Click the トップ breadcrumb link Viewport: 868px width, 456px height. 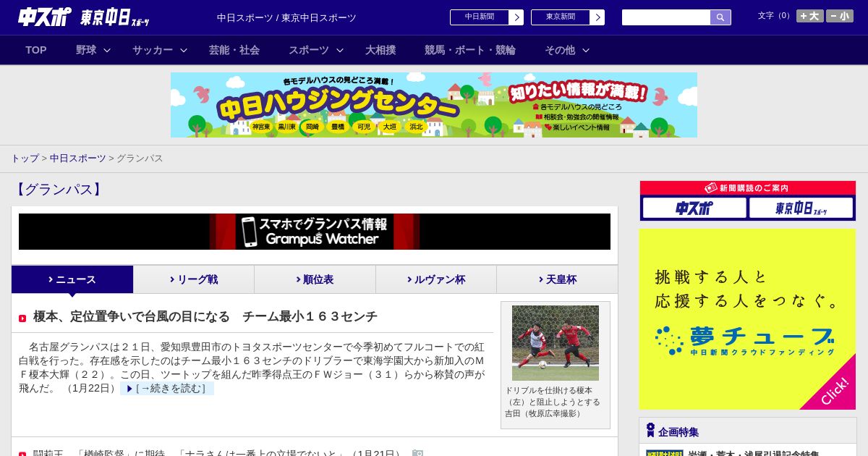coord(25,158)
